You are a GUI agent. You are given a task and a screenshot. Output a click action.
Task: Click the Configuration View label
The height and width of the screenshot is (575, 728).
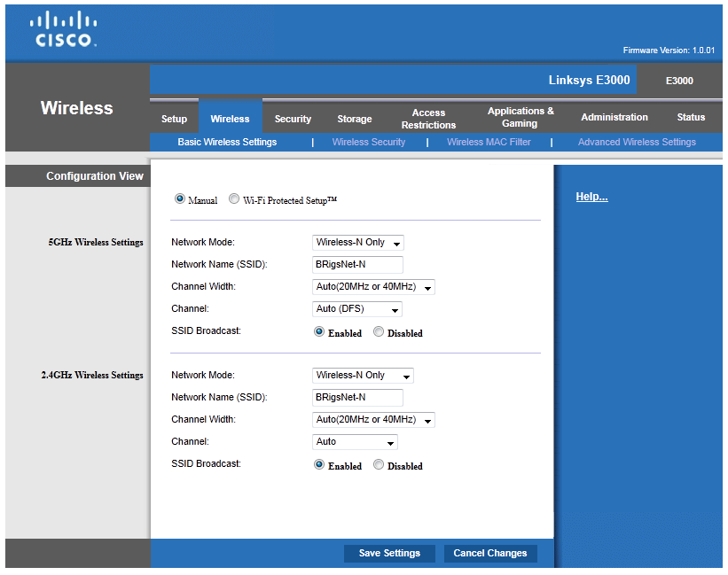[x=95, y=176]
